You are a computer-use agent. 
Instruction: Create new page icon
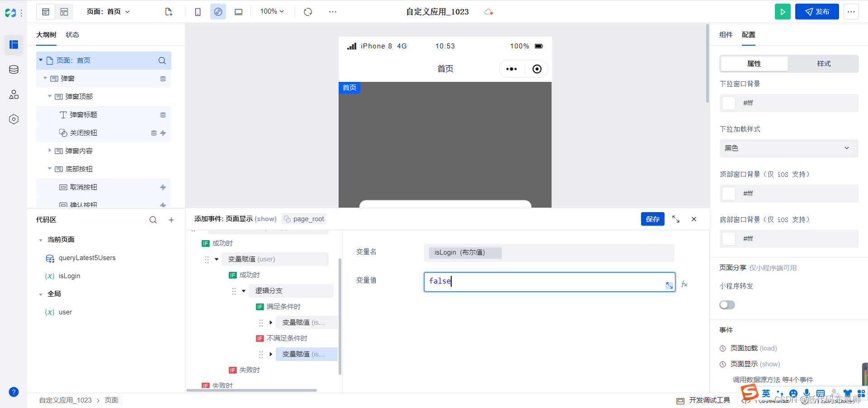[x=169, y=12]
